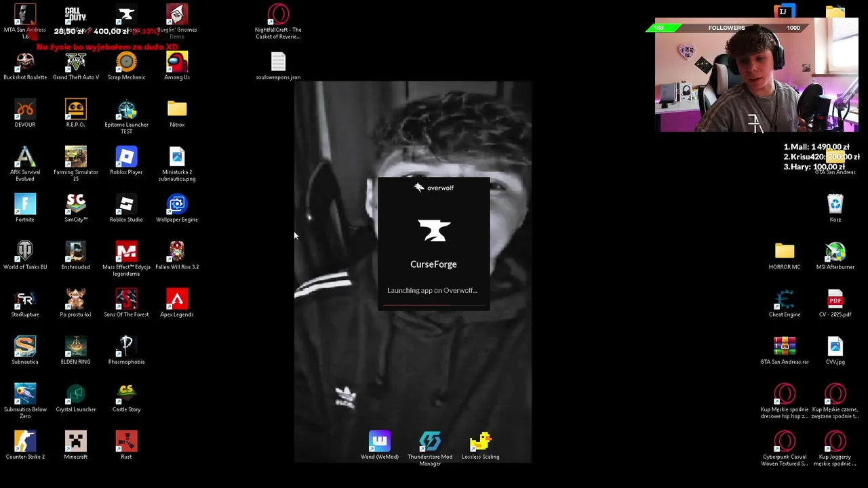Open Subnautica Below Zero
868x488 pixels.
click(25, 401)
